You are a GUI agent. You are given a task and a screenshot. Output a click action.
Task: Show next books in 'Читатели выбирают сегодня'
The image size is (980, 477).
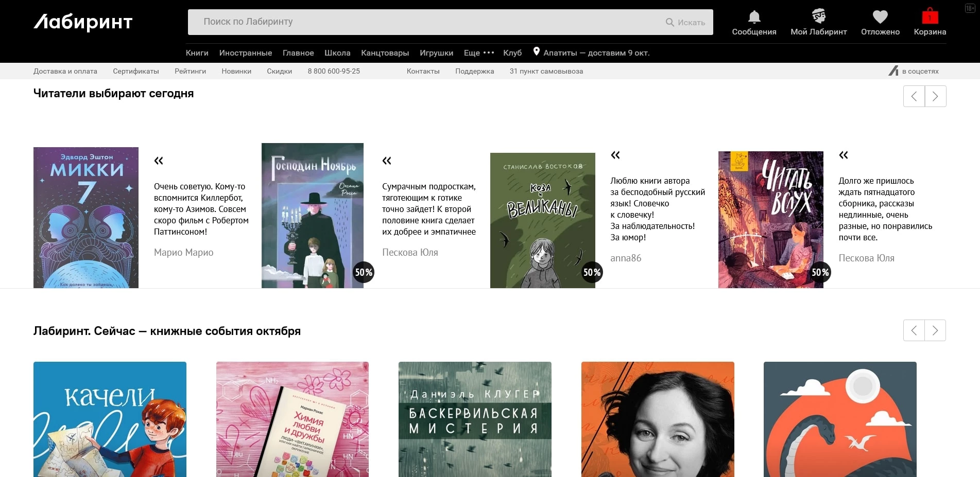(x=935, y=96)
